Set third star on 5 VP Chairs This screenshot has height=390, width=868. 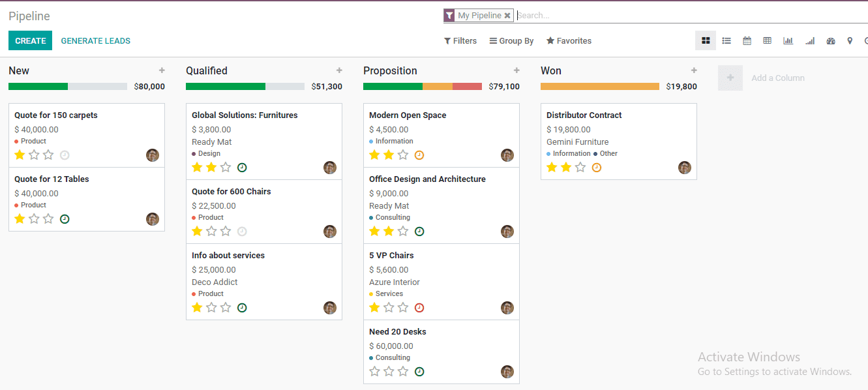click(403, 308)
